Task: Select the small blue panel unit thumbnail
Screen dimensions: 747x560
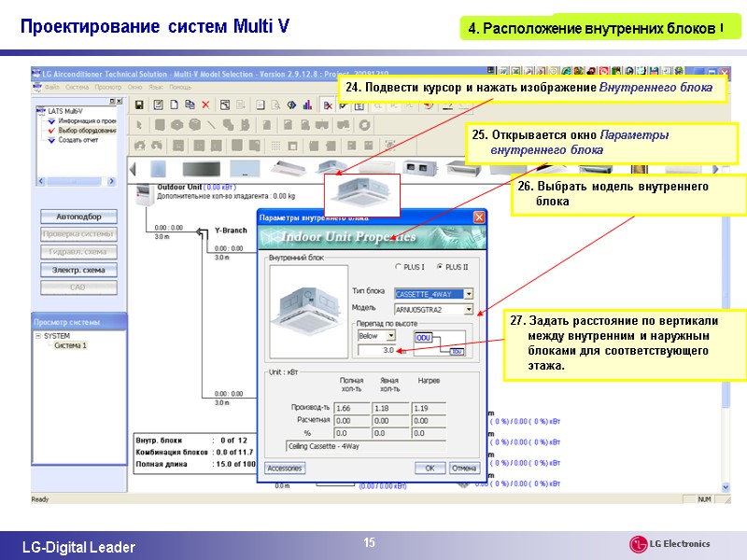Action: tap(159, 169)
